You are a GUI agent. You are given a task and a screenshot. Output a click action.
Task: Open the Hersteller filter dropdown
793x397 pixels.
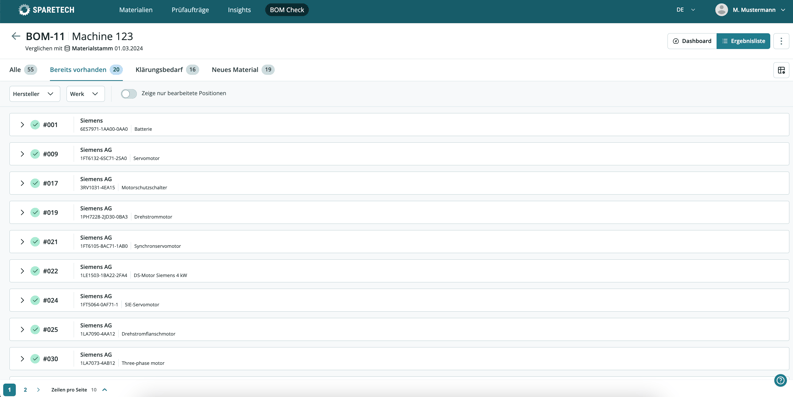35,94
